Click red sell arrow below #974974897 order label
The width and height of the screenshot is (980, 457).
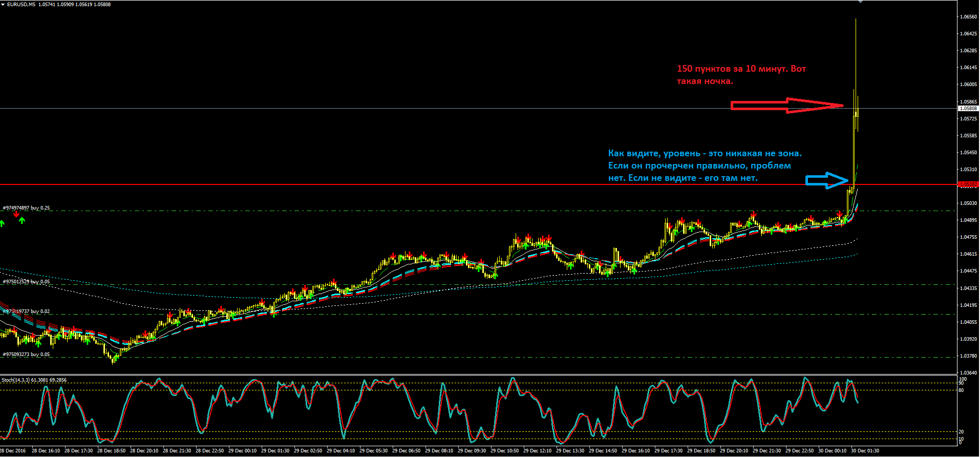(x=16, y=214)
